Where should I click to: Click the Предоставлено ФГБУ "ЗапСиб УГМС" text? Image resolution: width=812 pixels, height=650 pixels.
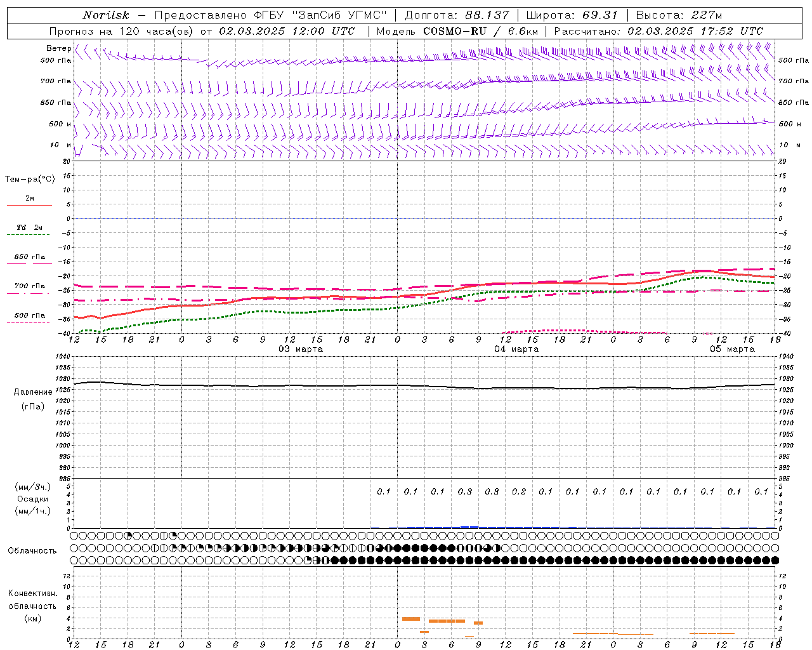pyautogui.click(x=270, y=15)
